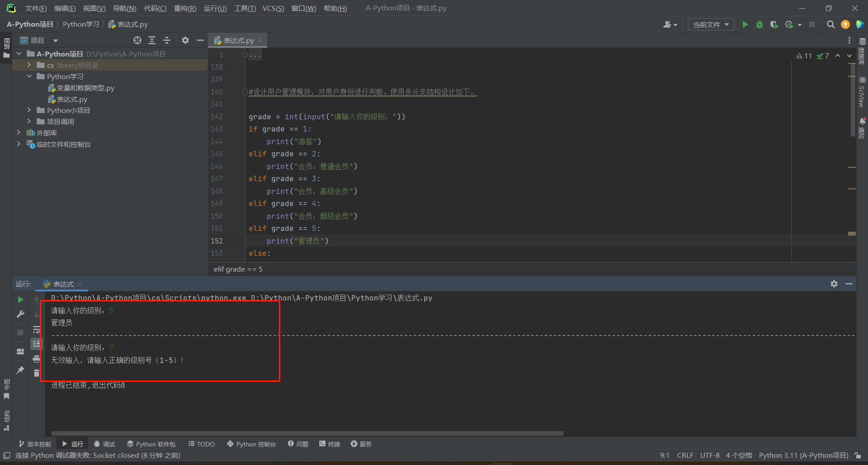The image size is (868, 465).
Task: Open project panel settings gear
Action: pyautogui.click(x=185, y=40)
